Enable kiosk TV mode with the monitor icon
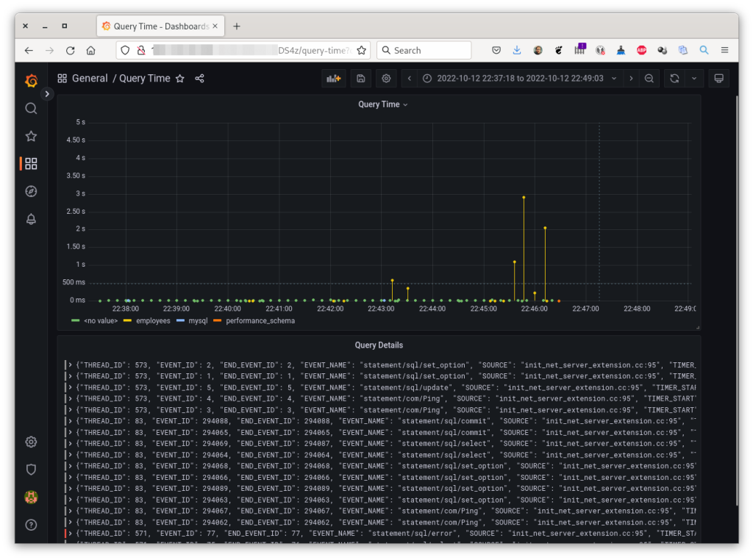This screenshot has height=560, width=753. click(x=718, y=78)
